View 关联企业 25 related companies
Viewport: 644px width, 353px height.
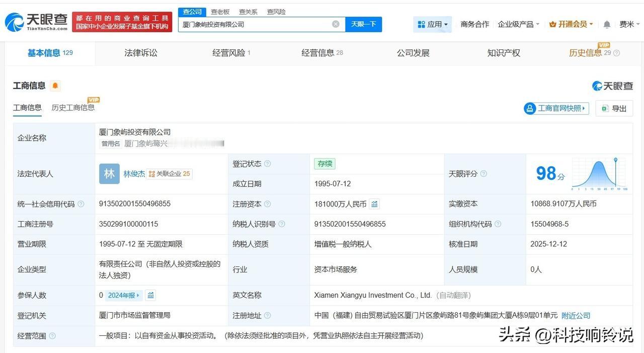[169, 174]
